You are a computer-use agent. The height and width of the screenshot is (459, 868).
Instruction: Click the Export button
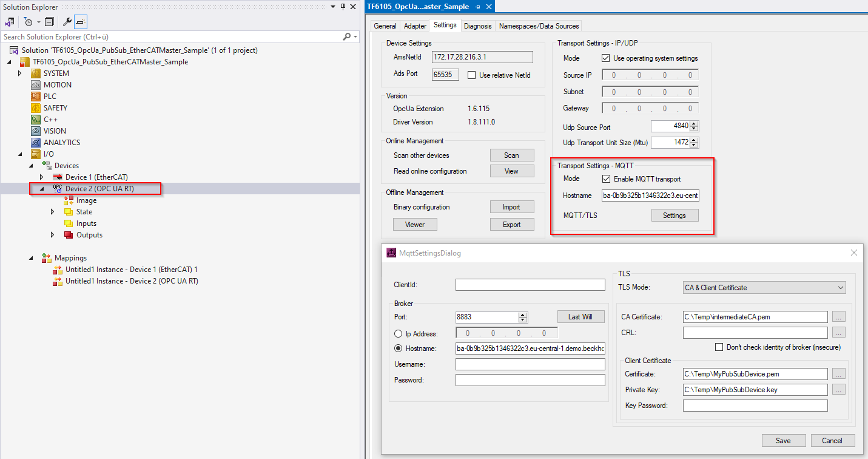[x=512, y=225]
